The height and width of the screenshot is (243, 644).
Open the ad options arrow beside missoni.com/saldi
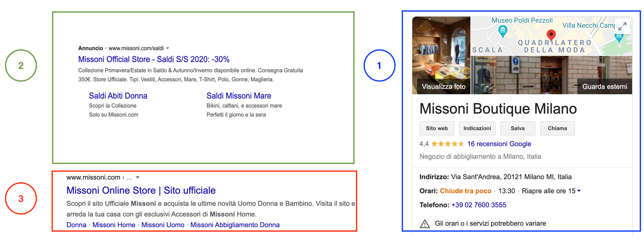click(x=168, y=48)
